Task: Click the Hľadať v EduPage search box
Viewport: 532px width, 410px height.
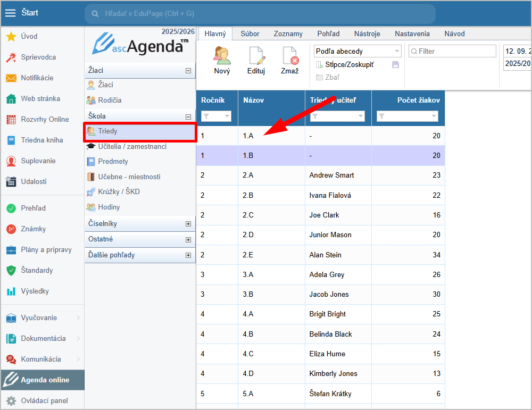Action: pyautogui.click(x=260, y=14)
